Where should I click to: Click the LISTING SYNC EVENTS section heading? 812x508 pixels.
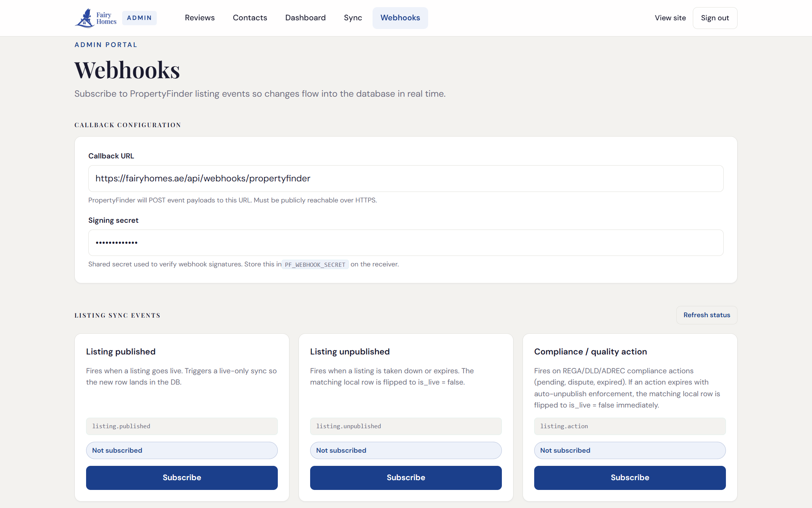click(x=117, y=315)
